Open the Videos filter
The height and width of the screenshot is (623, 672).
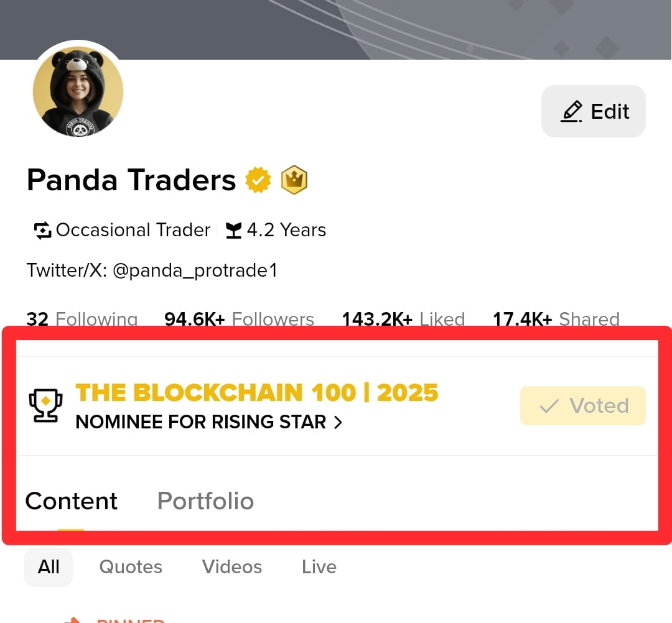[232, 567]
